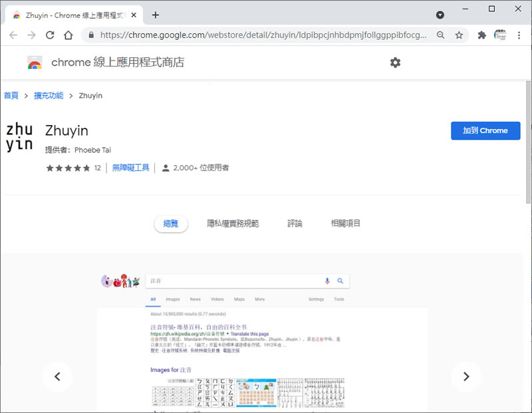The width and height of the screenshot is (532, 413).
Task: Open a new tab with plus button
Action: [156, 15]
